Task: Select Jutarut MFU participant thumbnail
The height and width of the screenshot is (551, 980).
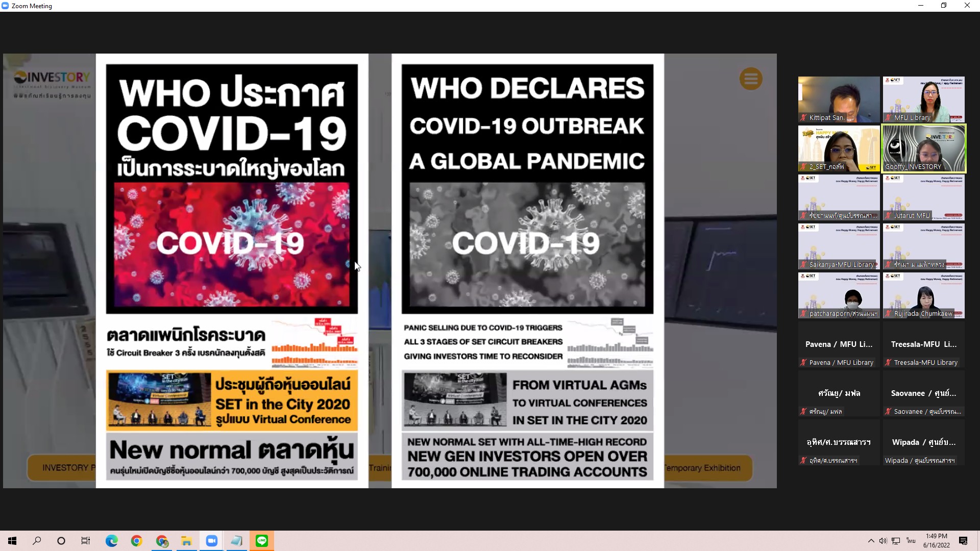Action: coord(924,197)
